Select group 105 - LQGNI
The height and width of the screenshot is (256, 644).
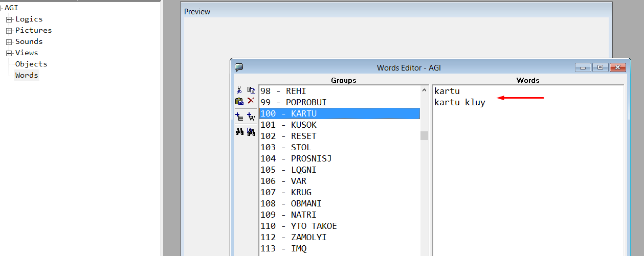coord(340,170)
